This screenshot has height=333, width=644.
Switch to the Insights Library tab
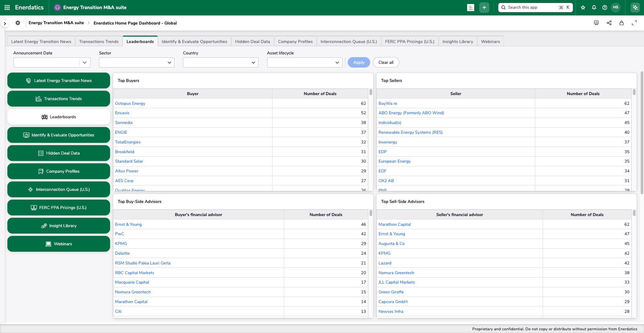(x=458, y=41)
